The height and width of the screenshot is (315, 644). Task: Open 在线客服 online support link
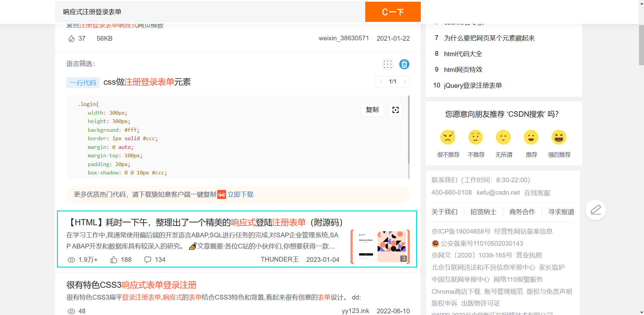[537, 193]
